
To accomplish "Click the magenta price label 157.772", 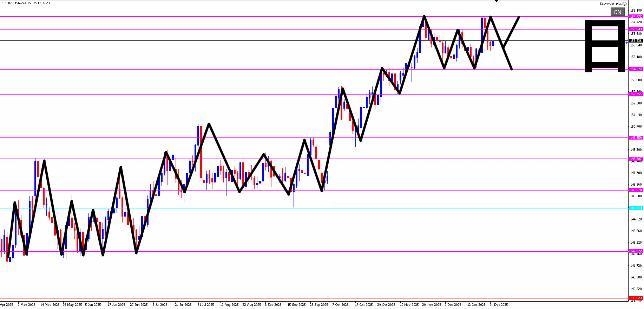I will click(x=636, y=17).
